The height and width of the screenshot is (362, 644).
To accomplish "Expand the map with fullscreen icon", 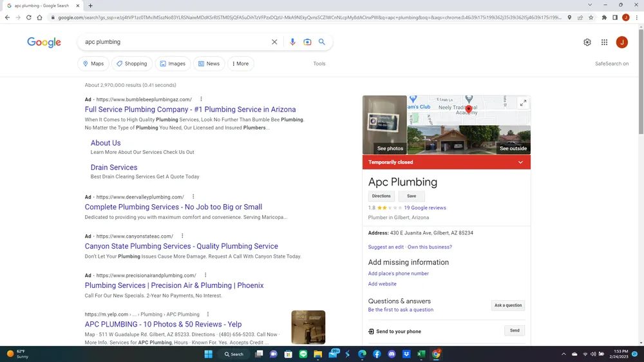I will click(x=523, y=103).
